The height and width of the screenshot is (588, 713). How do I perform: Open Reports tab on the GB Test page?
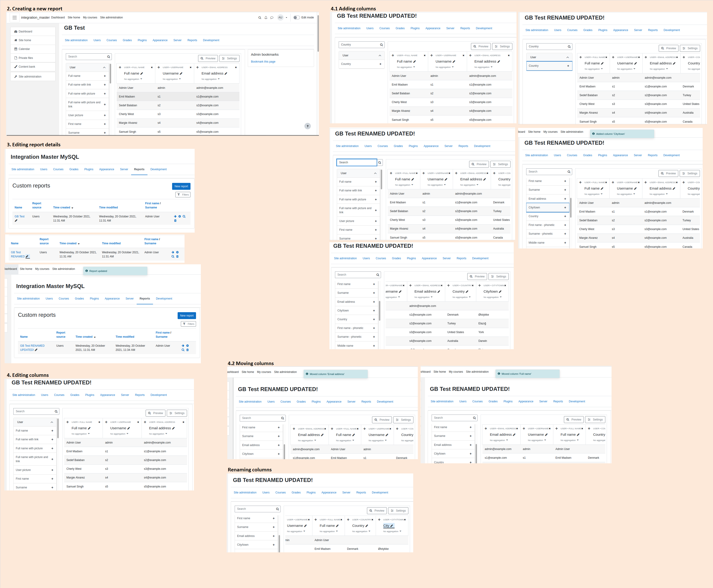pyautogui.click(x=192, y=40)
